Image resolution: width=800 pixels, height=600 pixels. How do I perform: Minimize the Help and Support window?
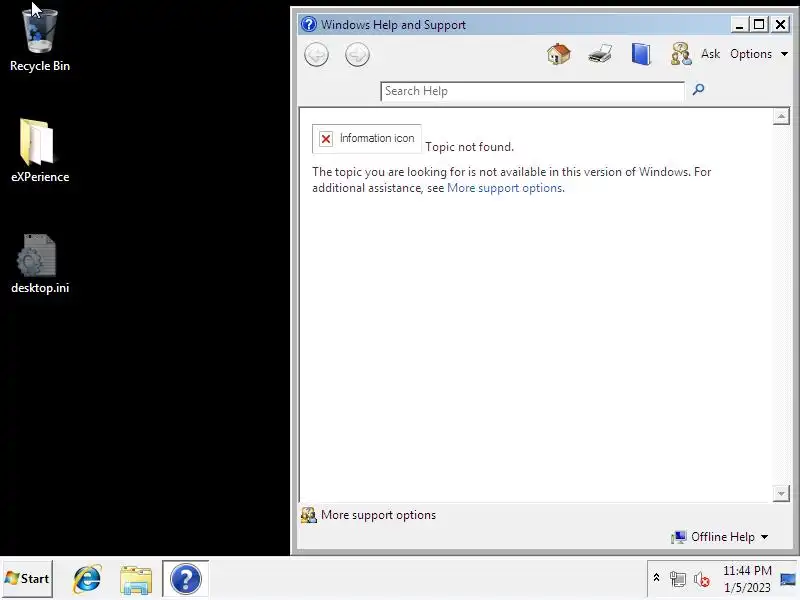tap(739, 24)
